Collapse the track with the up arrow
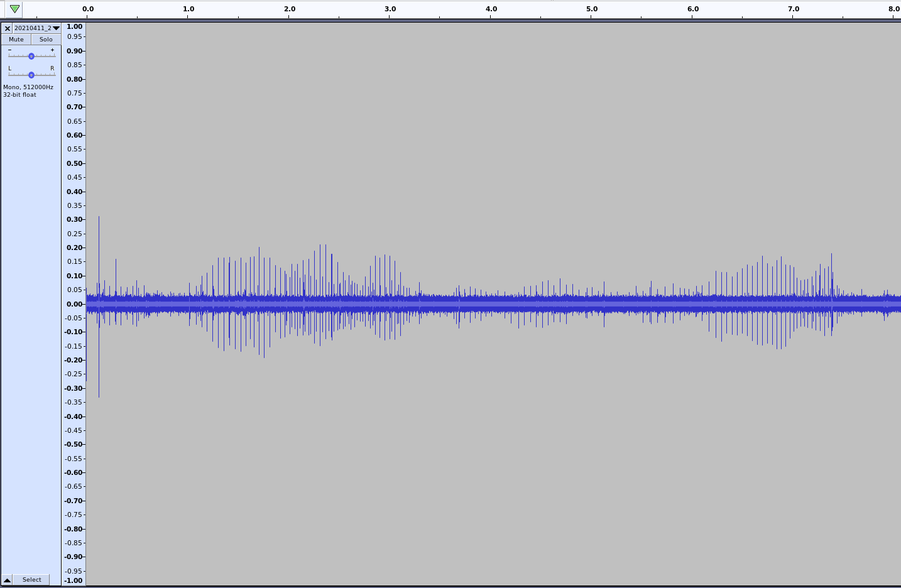Image resolution: width=901 pixels, height=588 pixels. point(7,580)
